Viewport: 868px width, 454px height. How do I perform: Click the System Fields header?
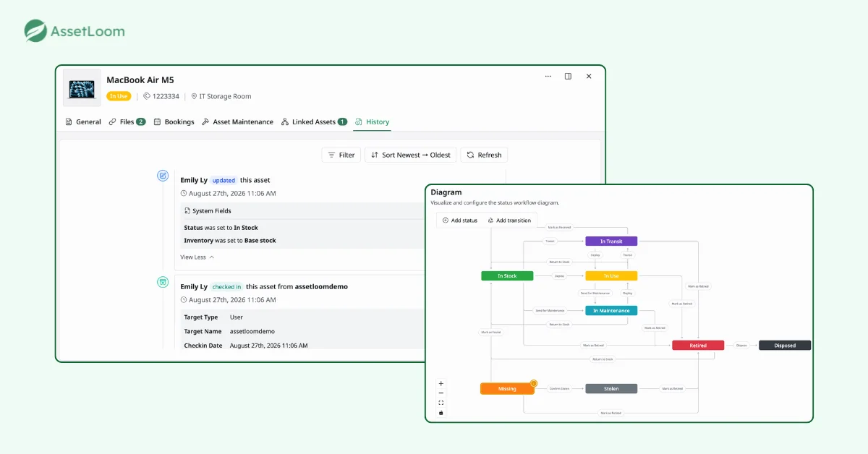(212, 211)
